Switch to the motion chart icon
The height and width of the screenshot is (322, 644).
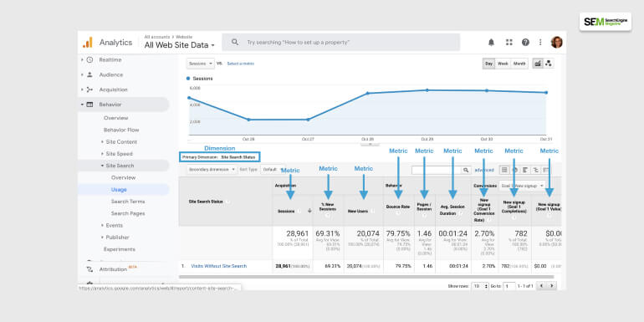pos(549,64)
